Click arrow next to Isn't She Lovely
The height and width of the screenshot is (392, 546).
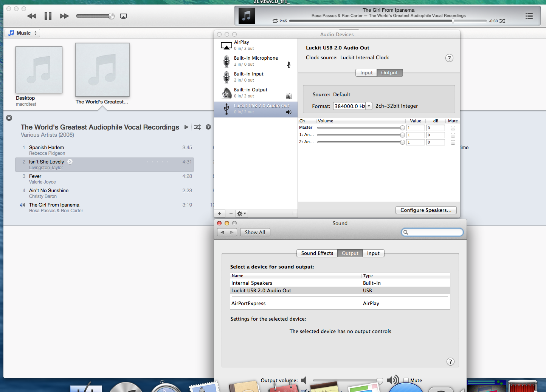70,162
